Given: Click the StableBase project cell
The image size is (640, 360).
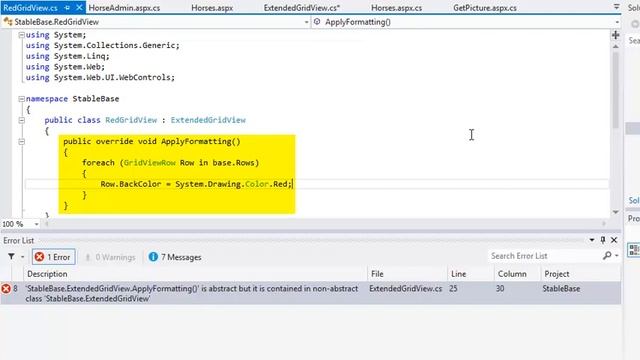Looking at the screenshot, I should click(561, 289).
